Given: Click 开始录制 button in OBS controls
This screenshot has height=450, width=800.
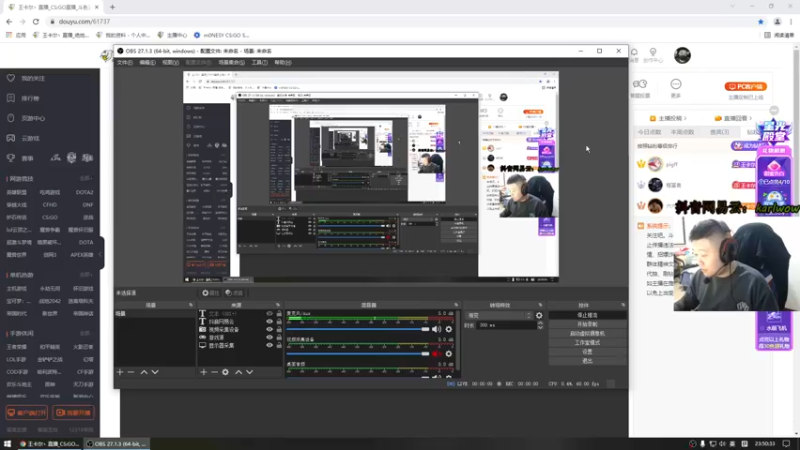Looking at the screenshot, I should tap(587, 324).
